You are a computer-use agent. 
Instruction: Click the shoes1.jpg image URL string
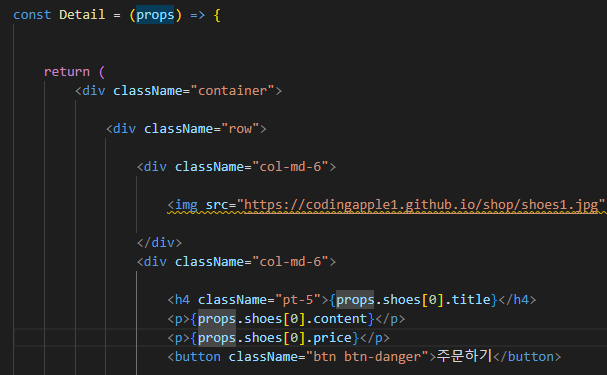point(421,205)
